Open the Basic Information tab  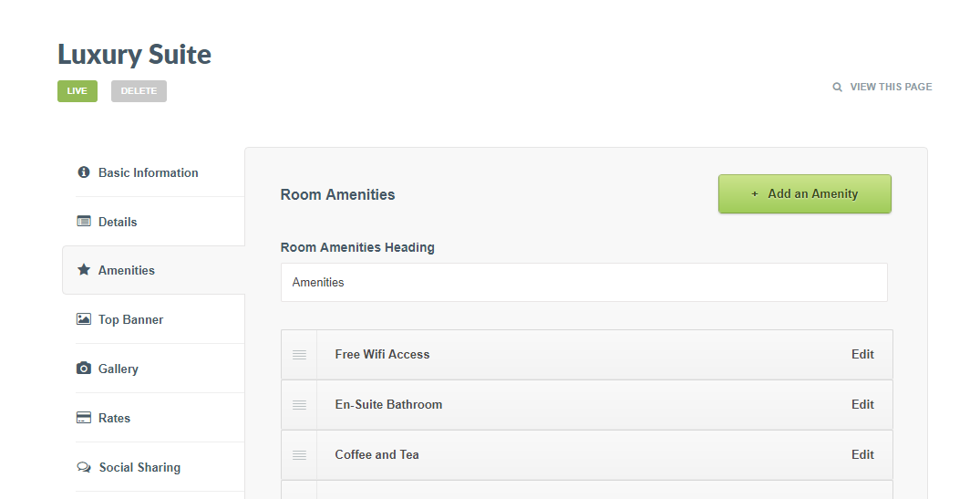[x=148, y=172]
